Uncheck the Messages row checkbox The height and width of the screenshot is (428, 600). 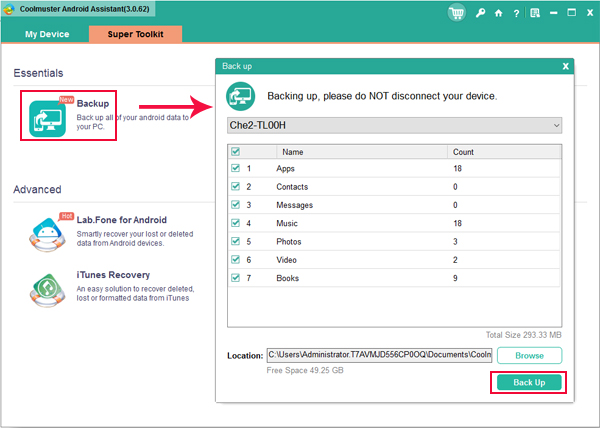pos(235,205)
